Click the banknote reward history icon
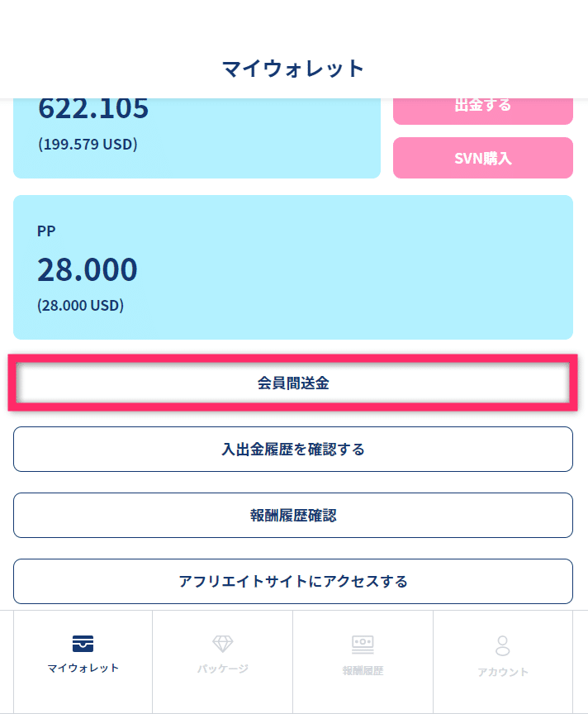The width and height of the screenshot is (588, 714). coord(363,643)
